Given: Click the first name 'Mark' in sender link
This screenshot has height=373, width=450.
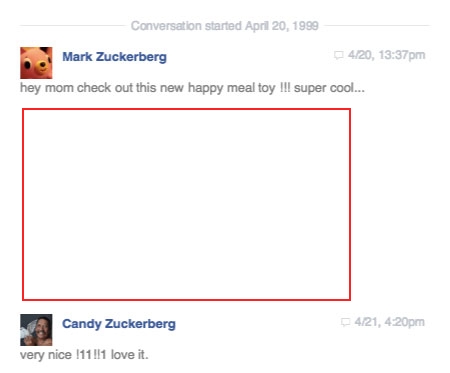Looking at the screenshot, I should pos(77,57).
